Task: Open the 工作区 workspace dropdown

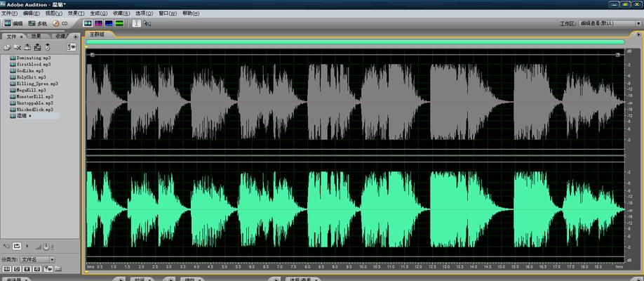Action: [x=610, y=23]
